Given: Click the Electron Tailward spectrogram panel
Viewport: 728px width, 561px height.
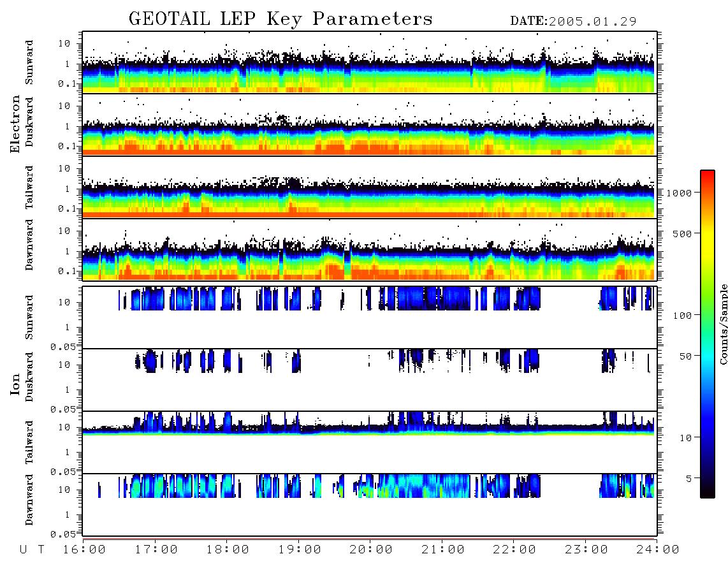Looking at the screenshot, I should [x=370, y=187].
